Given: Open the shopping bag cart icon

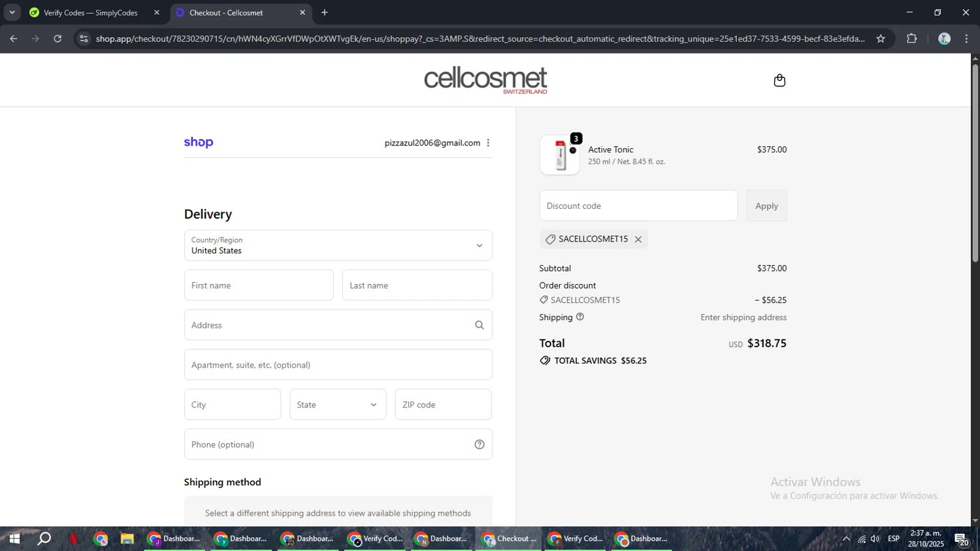Looking at the screenshot, I should pos(779,80).
